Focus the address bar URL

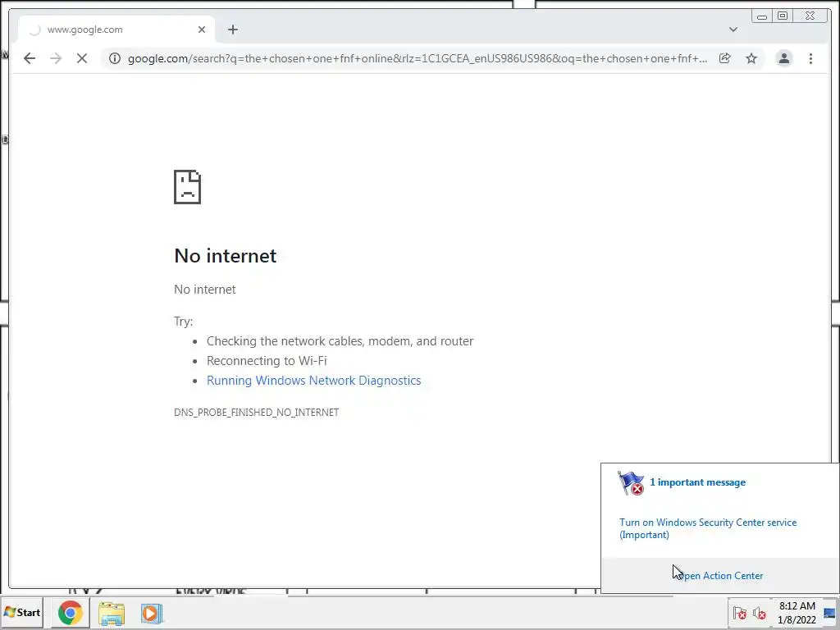(x=417, y=58)
